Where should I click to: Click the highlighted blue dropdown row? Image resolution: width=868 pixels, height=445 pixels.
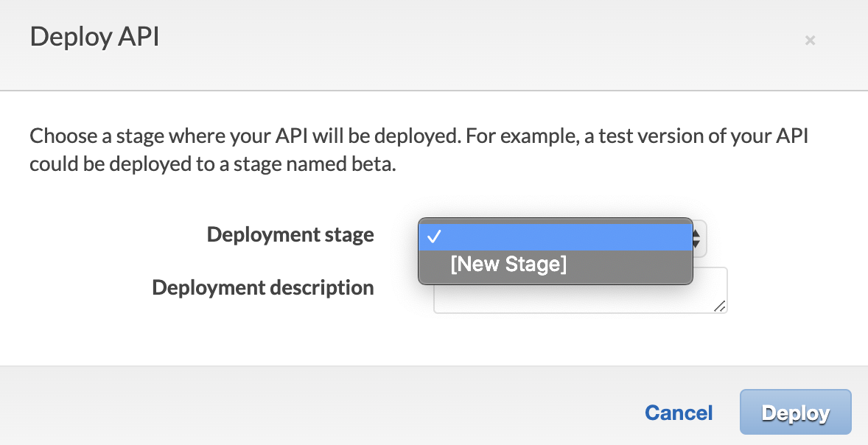tap(556, 236)
